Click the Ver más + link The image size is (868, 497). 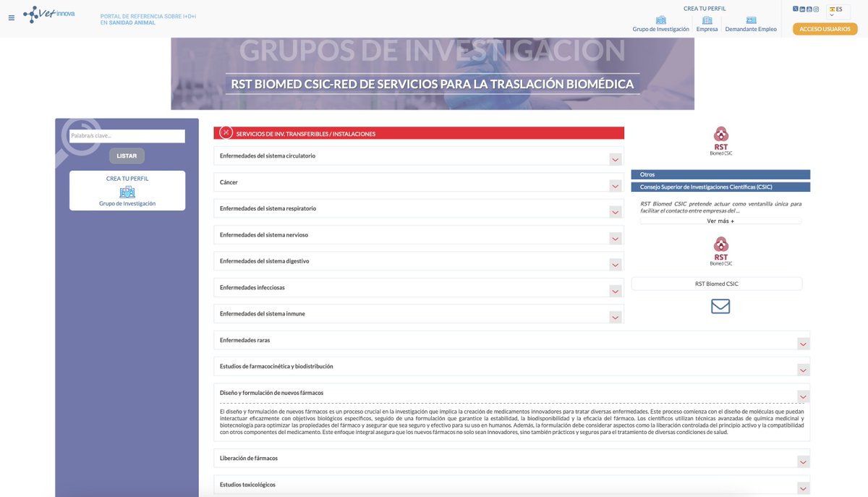click(720, 221)
